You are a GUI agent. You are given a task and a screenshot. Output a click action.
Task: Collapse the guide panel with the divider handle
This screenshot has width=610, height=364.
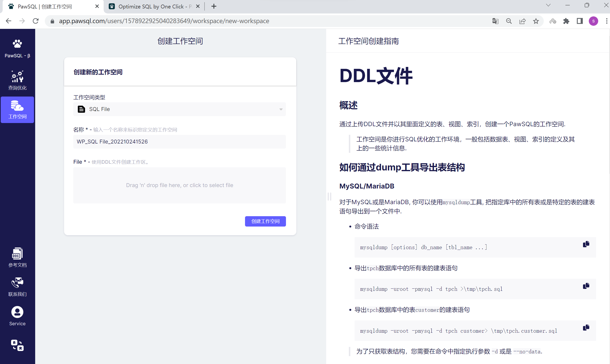(x=329, y=196)
